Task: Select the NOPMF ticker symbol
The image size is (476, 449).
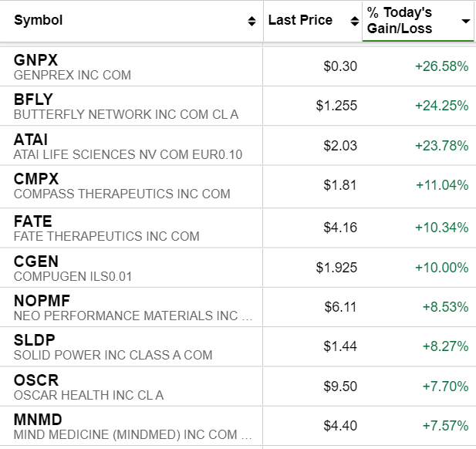Action: [40, 301]
